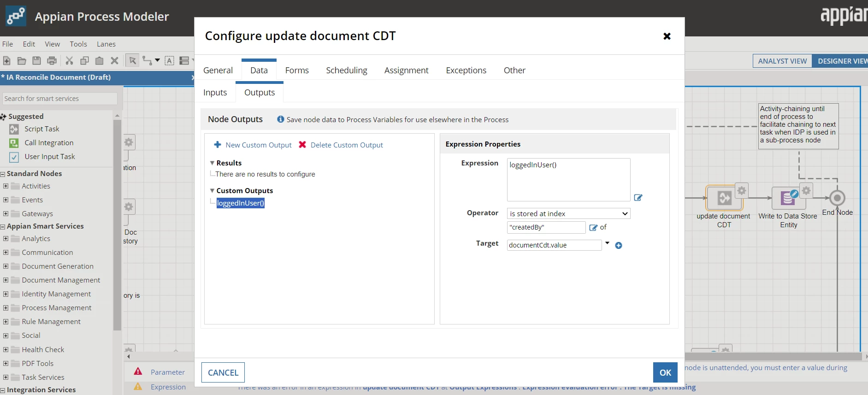Open the Operator dropdown "is stored at index"
The width and height of the screenshot is (868, 395).
[x=568, y=213]
